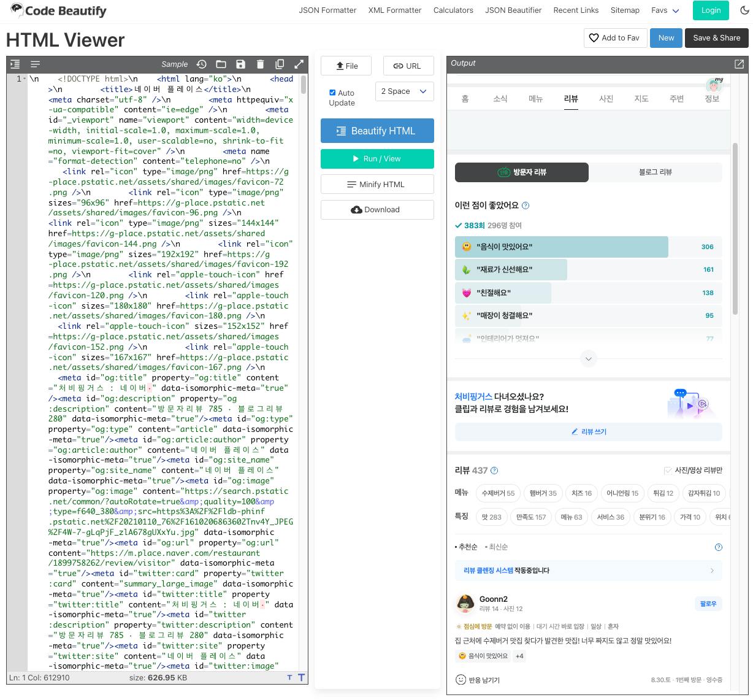Expand more review keywords with down chevron

click(588, 359)
